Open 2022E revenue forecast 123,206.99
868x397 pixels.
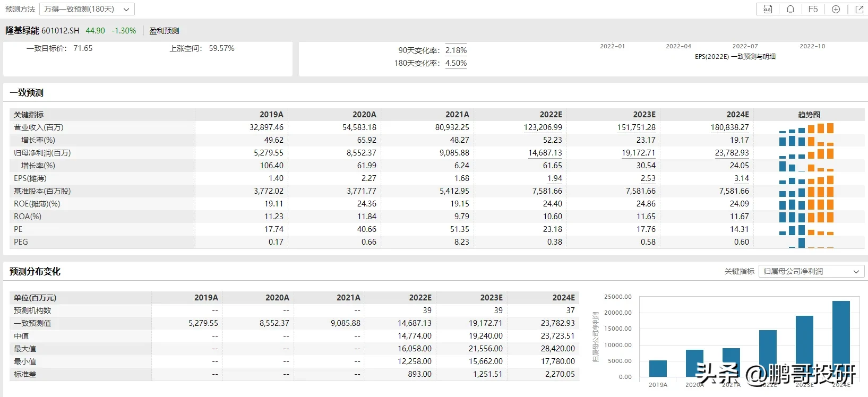coord(543,127)
